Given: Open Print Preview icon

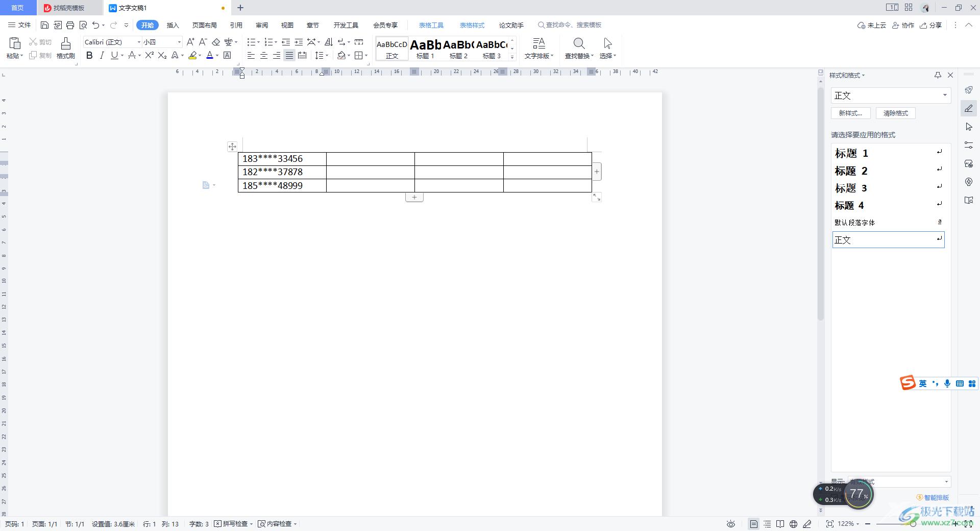Looking at the screenshot, I should [83, 25].
